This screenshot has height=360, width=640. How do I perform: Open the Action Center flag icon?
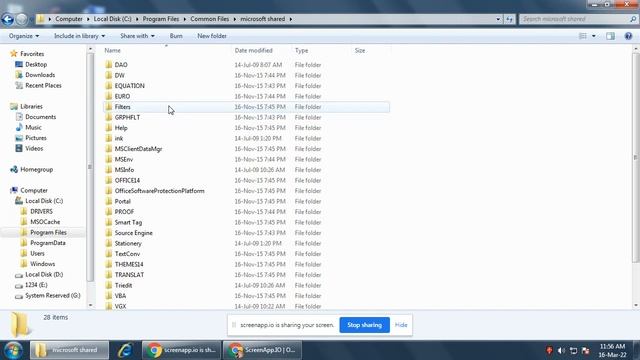[586, 351]
